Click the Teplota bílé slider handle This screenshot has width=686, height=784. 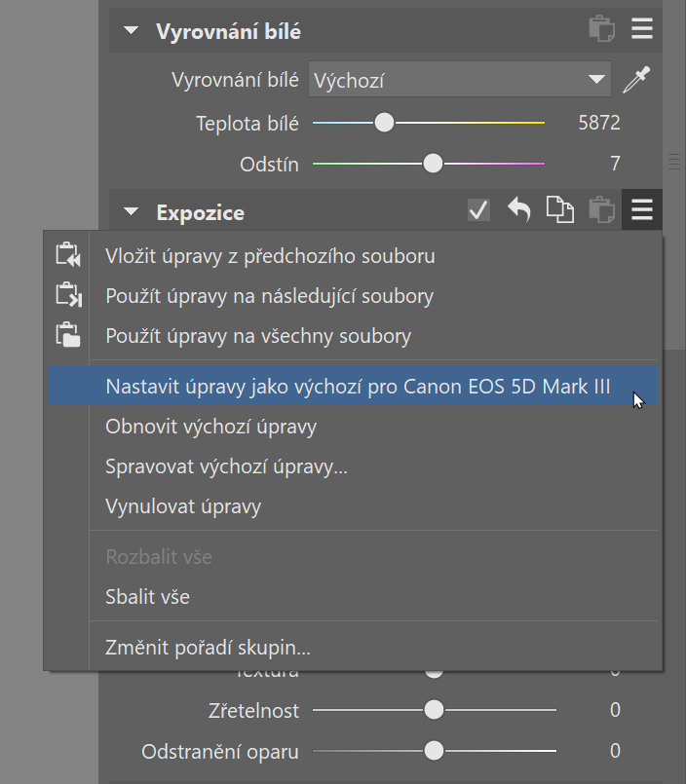[385, 123]
